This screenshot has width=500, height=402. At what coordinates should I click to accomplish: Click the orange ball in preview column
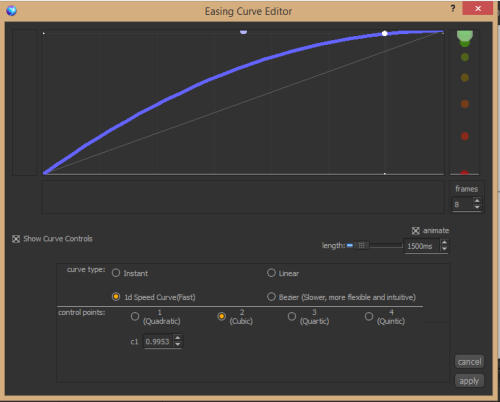click(465, 104)
